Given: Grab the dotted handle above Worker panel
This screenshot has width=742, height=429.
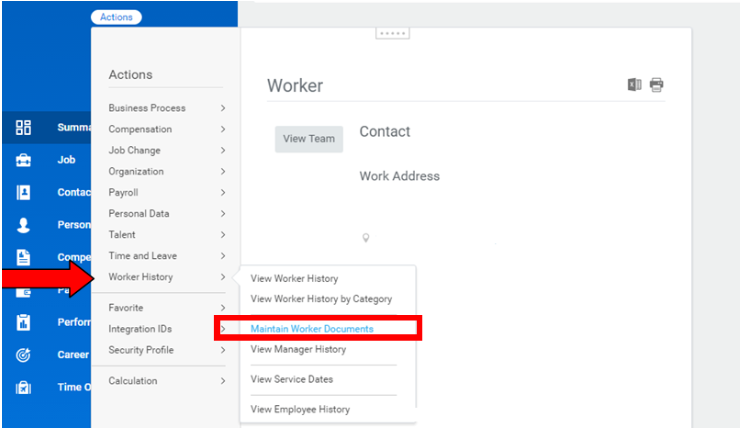Looking at the screenshot, I should 392,33.
